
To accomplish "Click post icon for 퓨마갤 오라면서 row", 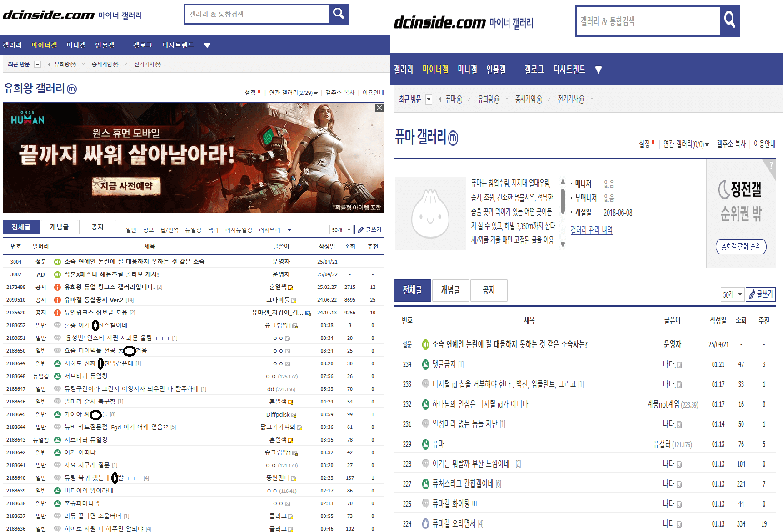I will [425, 524].
